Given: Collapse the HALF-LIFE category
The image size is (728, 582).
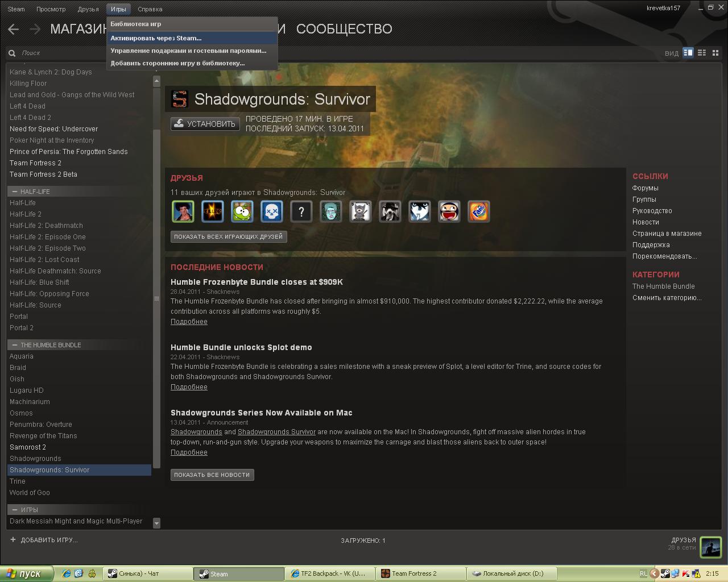Looking at the screenshot, I should (15, 192).
